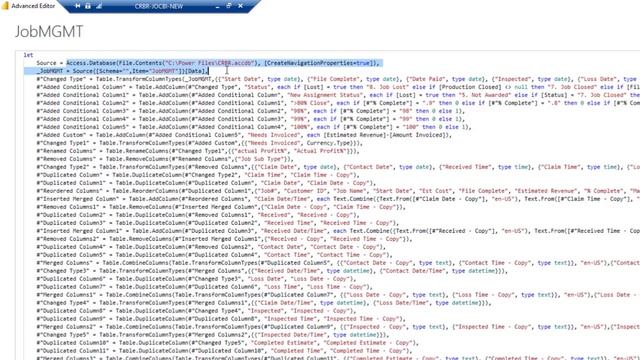Click the #"Duplicated Column6" Loss Date line
The image size is (640, 360).
click(x=196, y=279)
